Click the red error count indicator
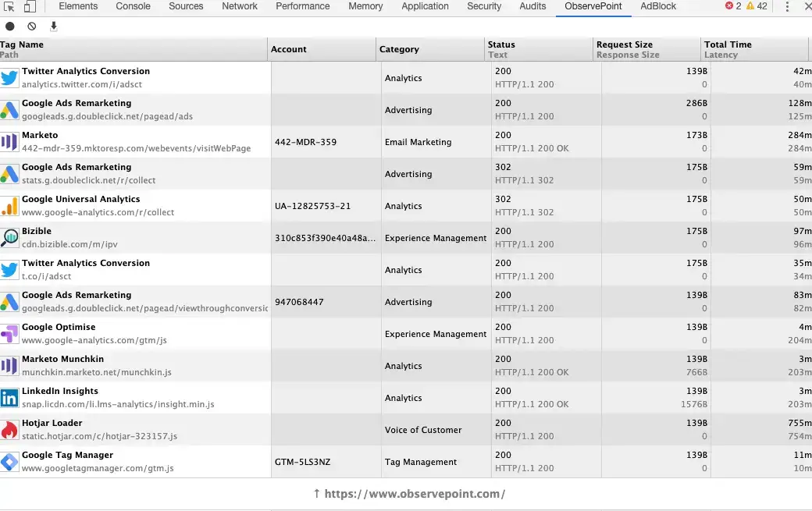This screenshot has width=812, height=511. 733,6
